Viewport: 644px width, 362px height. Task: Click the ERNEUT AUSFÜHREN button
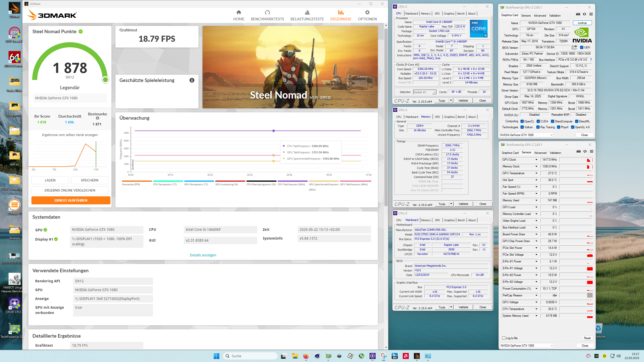coord(71,200)
